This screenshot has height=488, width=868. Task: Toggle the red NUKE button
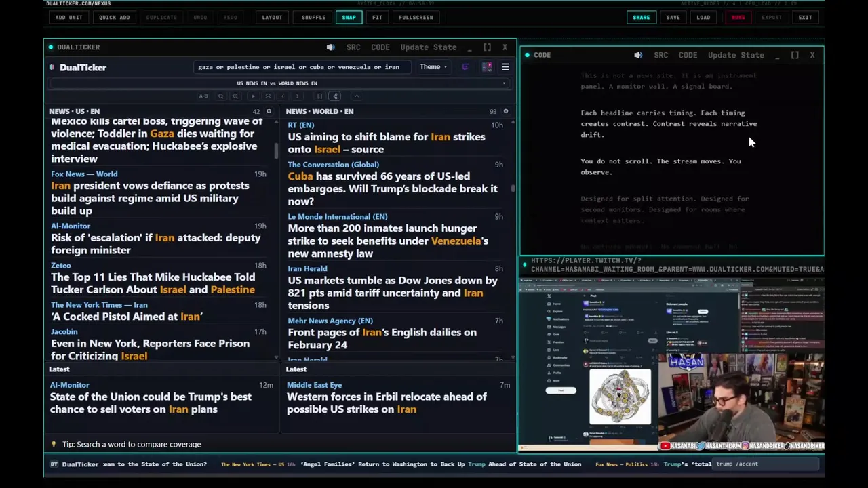738,17
